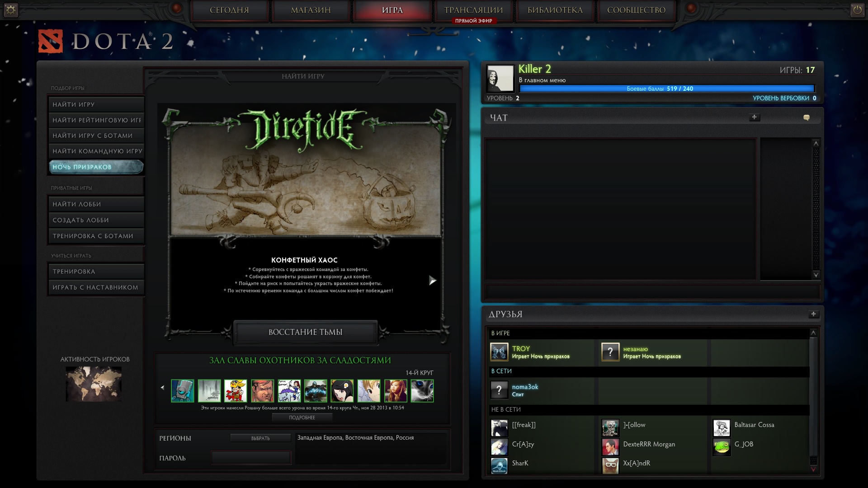Image resolution: width=868 pixels, height=488 pixels.
Task: Switch to the Игра tab
Action: click(x=392, y=10)
